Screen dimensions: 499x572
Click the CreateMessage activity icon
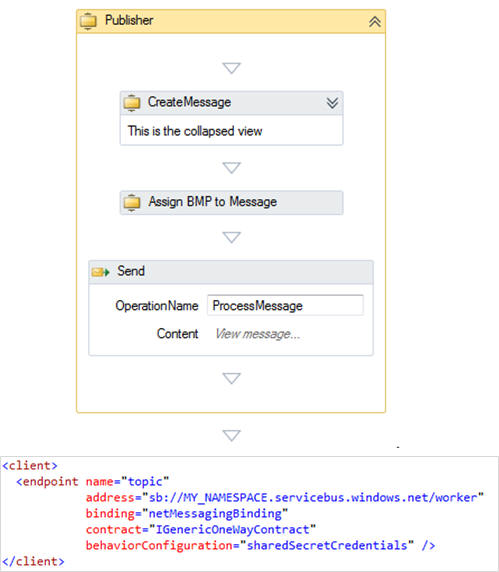click(x=132, y=103)
